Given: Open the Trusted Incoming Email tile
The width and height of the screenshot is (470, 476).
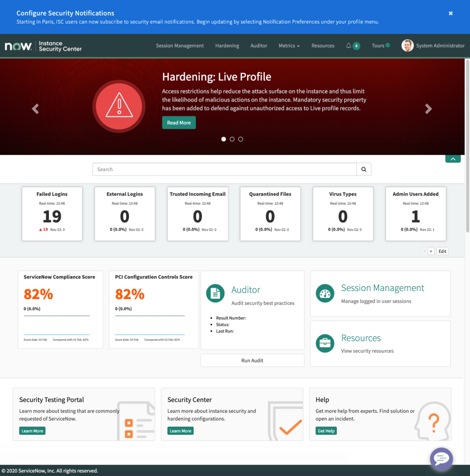Looking at the screenshot, I should [x=197, y=214].
